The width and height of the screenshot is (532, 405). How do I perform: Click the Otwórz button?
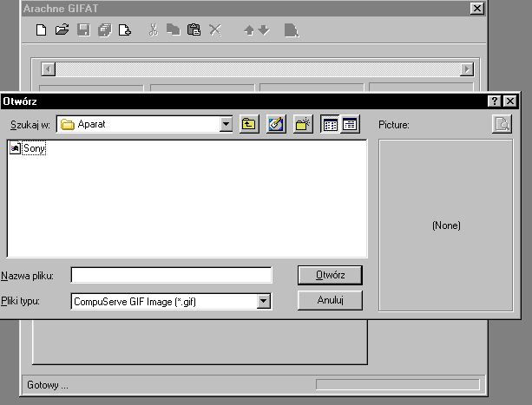pyautogui.click(x=330, y=275)
